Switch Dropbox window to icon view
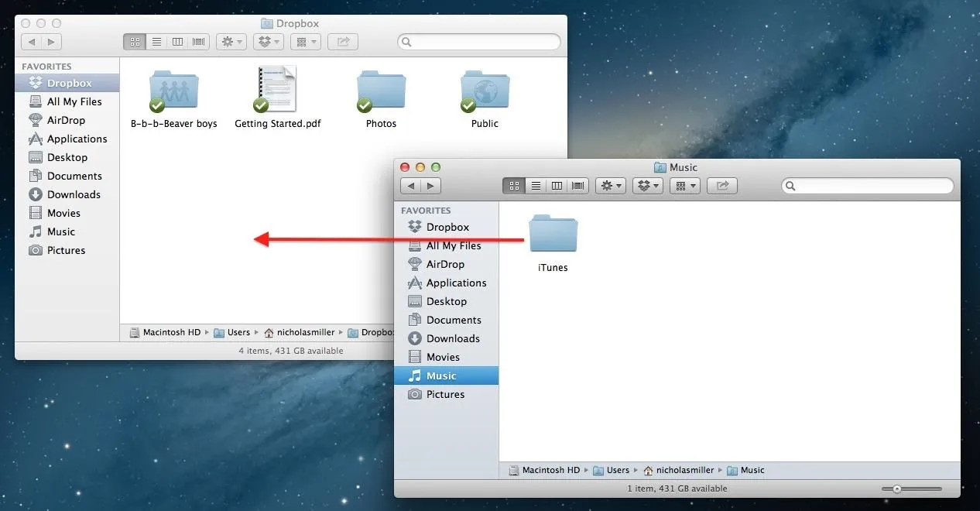Screen dimensions: 980x511 (134, 42)
